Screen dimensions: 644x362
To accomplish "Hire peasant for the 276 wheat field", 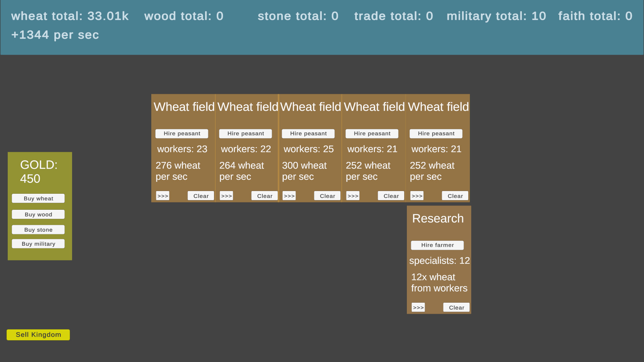I will point(182,134).
